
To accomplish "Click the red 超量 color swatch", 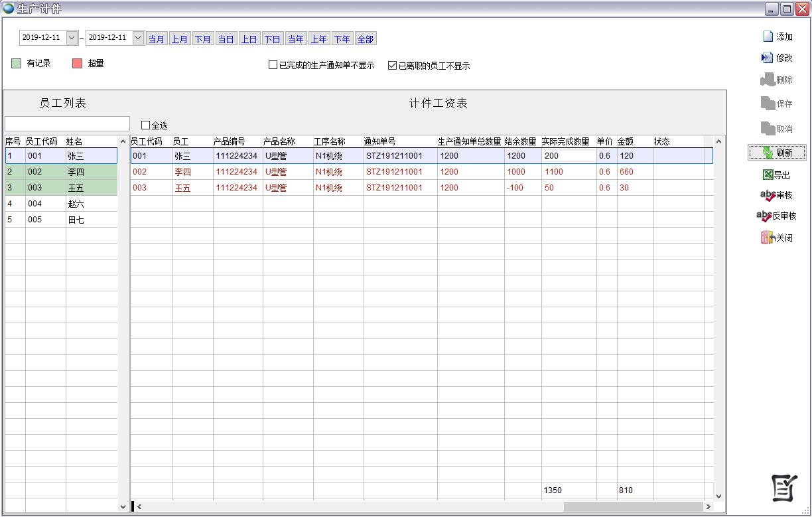I will pos(77,64).
